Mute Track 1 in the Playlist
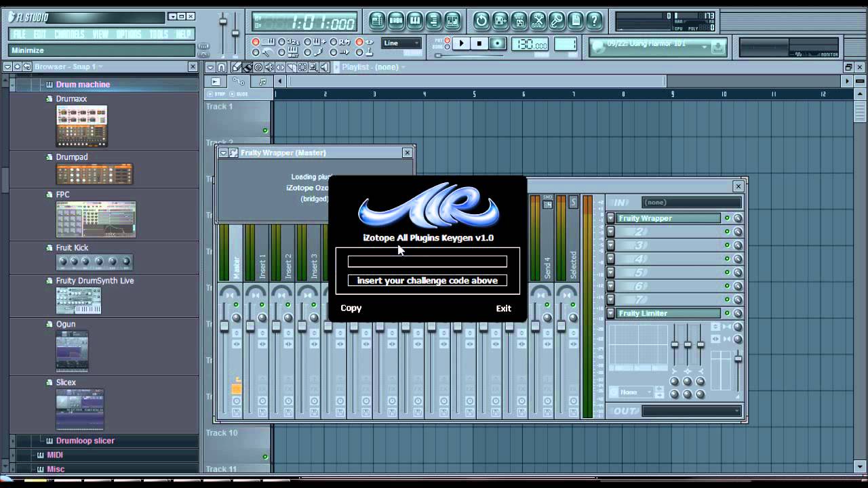Image resolution: width=868 pixels, height=488 pixels. coord(265,130)
